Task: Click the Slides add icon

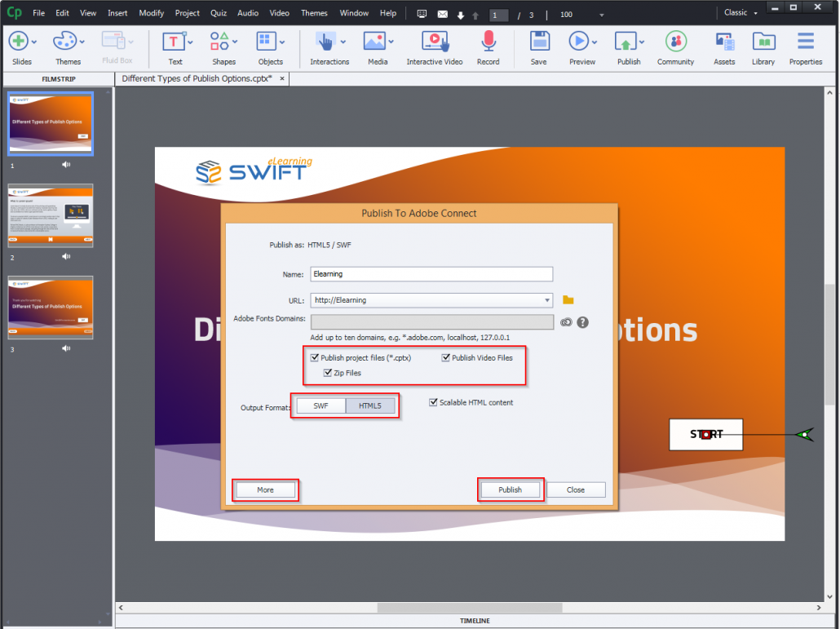Action: pyautogui.click(x=18, y=42)
